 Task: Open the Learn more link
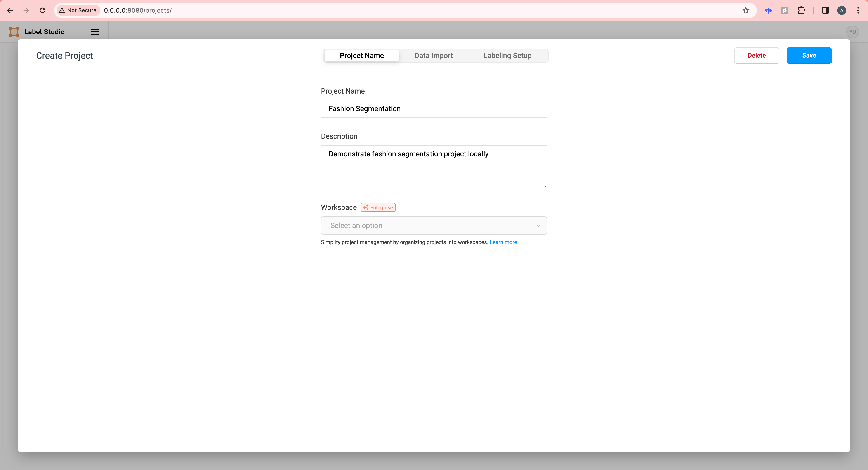point(503,242)
